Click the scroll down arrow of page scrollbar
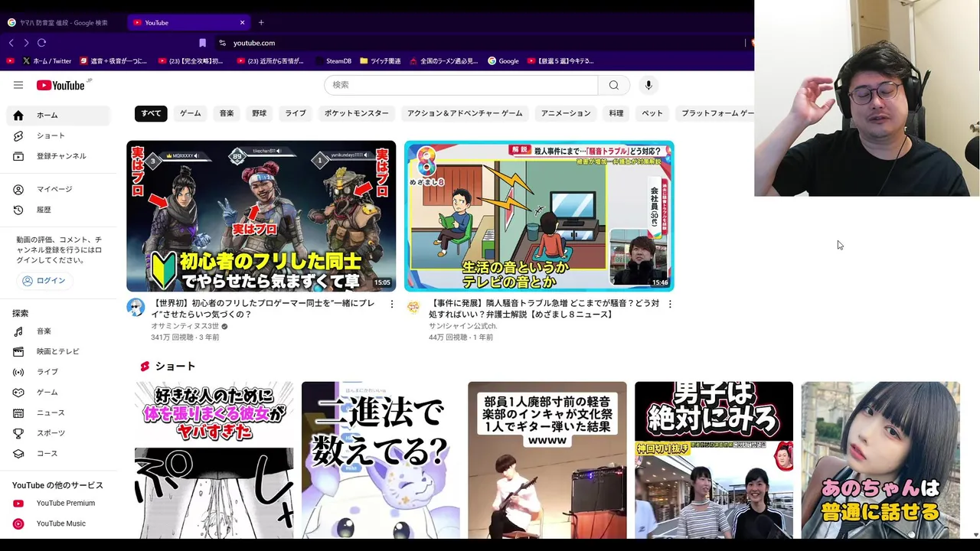 tap(975, 534)
